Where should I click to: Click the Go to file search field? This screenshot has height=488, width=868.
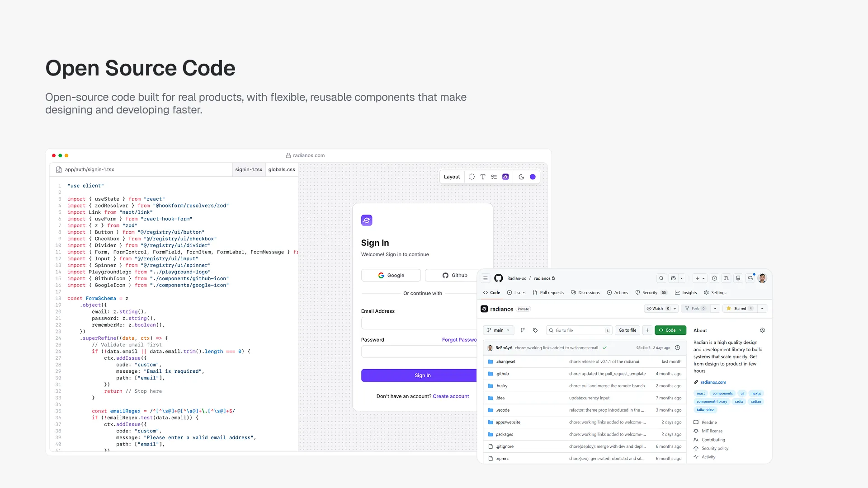pyautogui.click(x=579, y=330)
